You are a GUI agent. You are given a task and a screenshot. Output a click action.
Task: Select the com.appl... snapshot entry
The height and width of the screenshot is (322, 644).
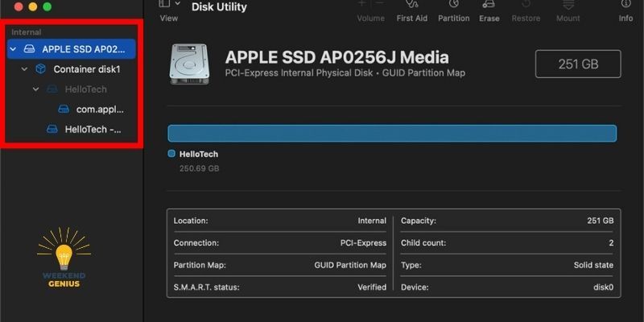pos(100,109)
